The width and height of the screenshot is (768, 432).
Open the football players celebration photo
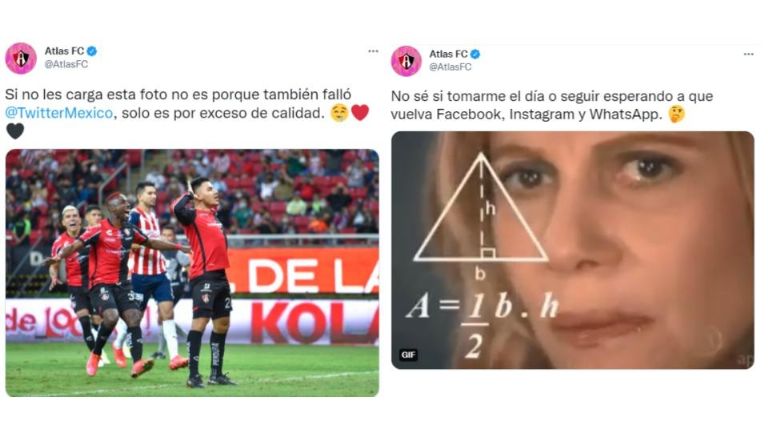coord(192,273)
